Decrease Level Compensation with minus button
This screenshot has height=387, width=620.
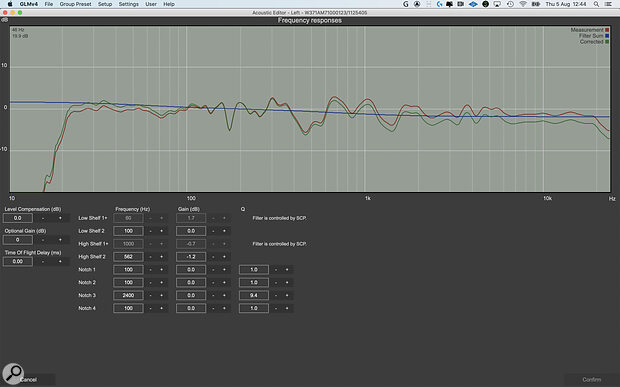pos(43,218)
